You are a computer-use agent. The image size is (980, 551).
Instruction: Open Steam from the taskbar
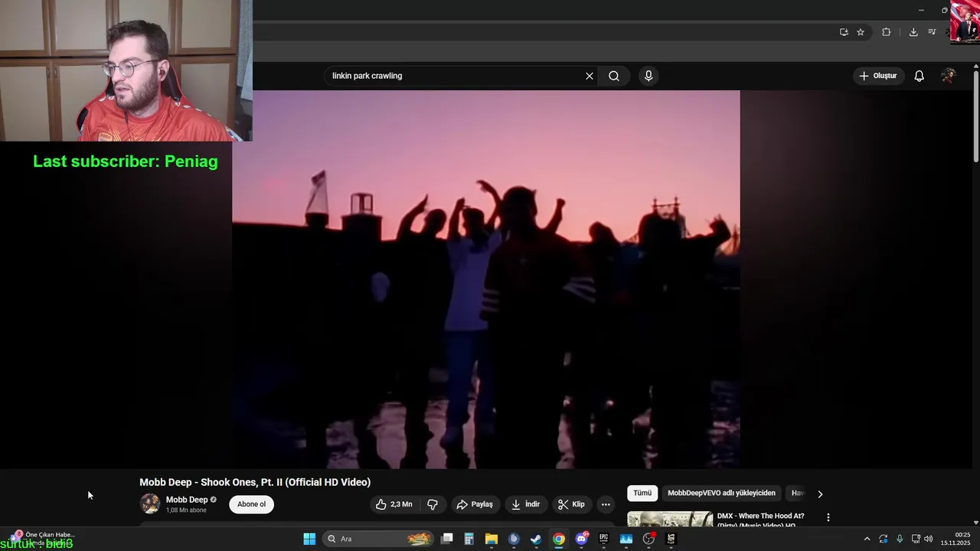pos(536,539)
